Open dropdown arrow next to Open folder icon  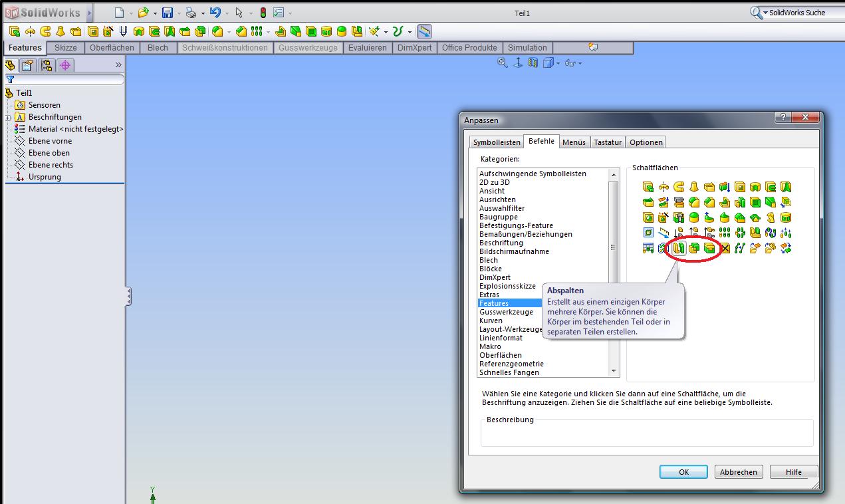[155, 13]
